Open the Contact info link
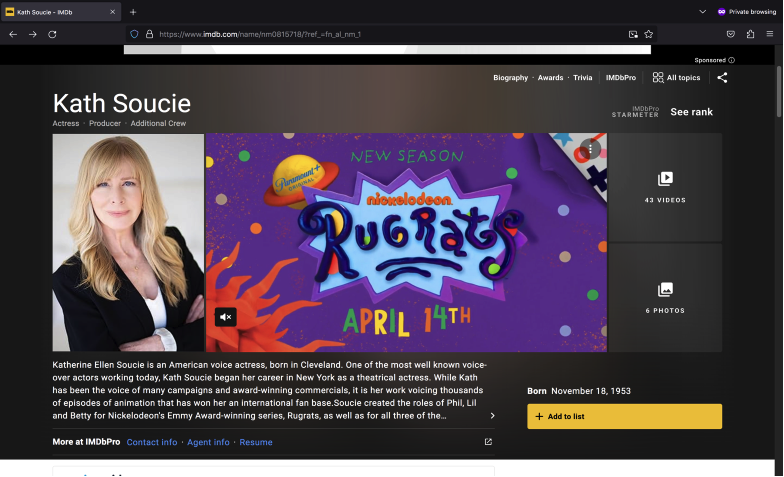The width and height of the screenshot is (784, 477). (x=152, y=442)
